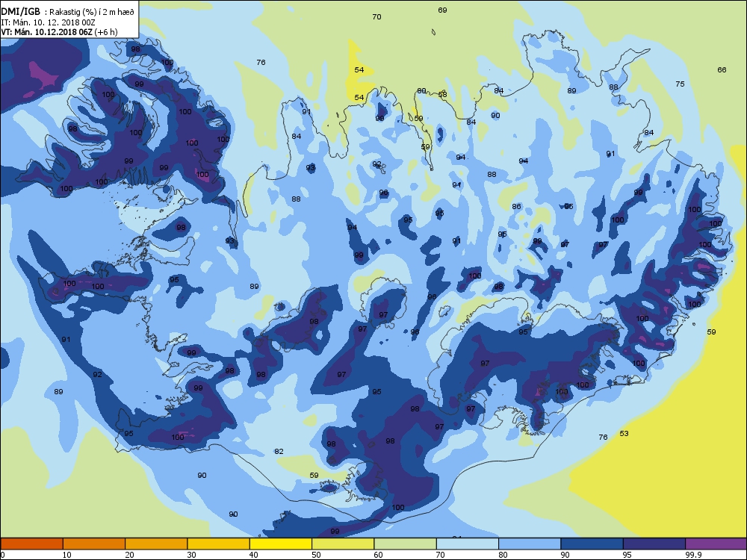Screen dimensions: 747x560
Task: Click the humidity value 66 on the map
Action: [722, 69]
